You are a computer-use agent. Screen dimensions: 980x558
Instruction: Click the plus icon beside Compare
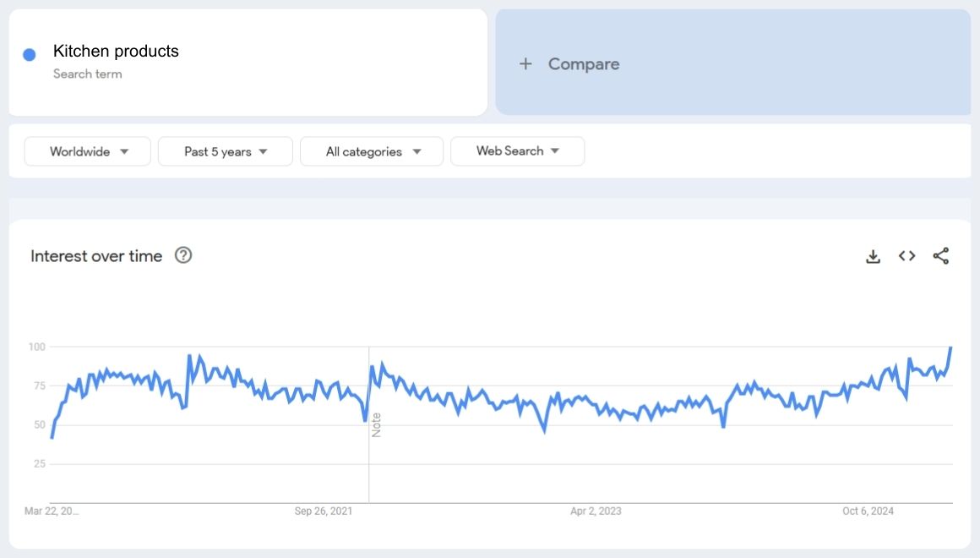(525, 64)
